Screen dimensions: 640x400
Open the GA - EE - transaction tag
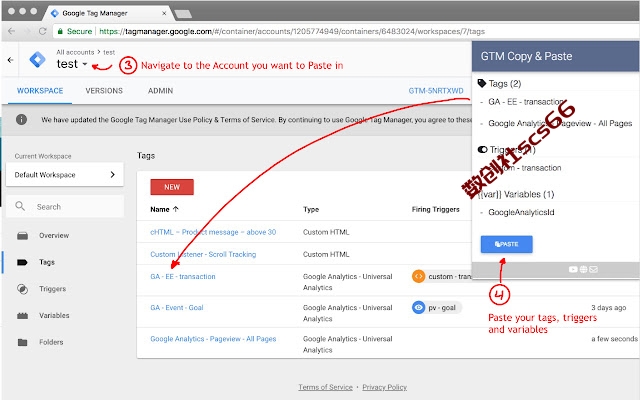point(183,276)
